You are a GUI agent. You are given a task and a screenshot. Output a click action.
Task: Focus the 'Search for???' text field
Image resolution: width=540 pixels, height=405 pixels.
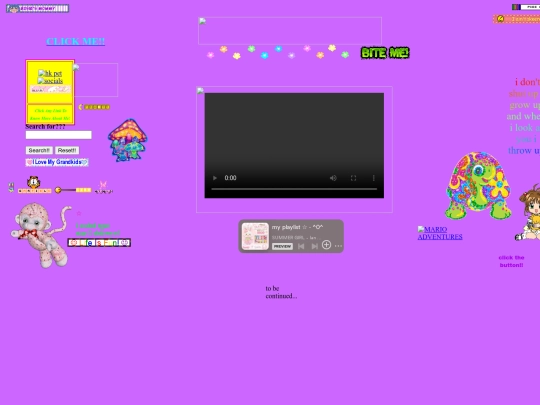click(x=59, y=135)
